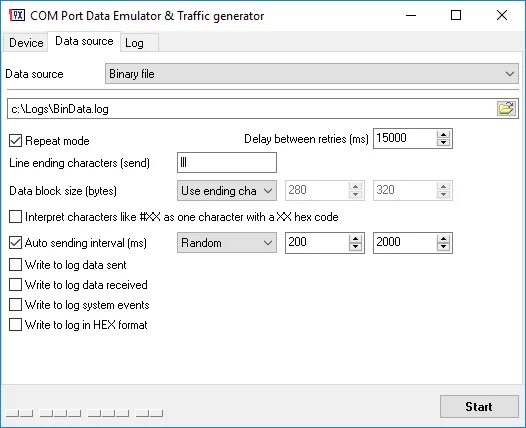This screenshot has width=526, height=428.
Task: Minimize the emulator window
Action: coord(411,15)
